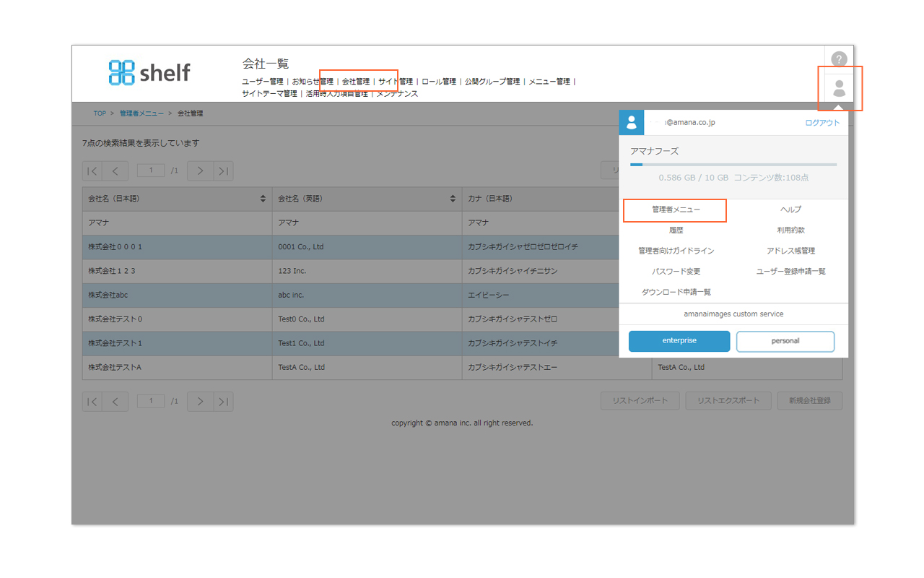Screen dimensions: 924x578
Task: Sort by 会社名（英語） column arrows
Action: pos(453,199)
